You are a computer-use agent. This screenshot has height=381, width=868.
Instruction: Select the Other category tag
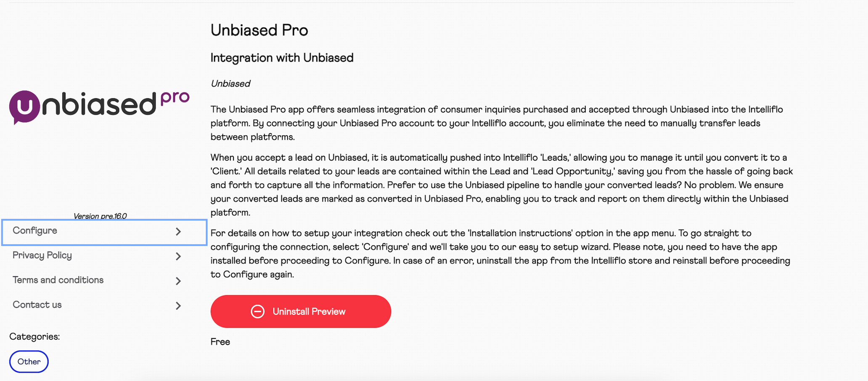point(29,362)
